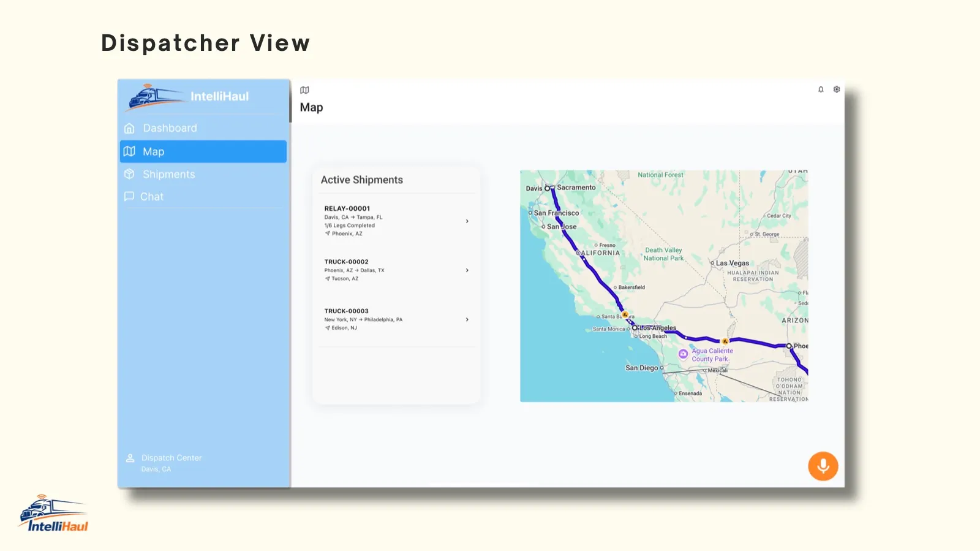Viewport: 980px width, 551px height.
Task: Click the "New York, NY → Philadelphia, PA" route text
Action: pos(364,319)
